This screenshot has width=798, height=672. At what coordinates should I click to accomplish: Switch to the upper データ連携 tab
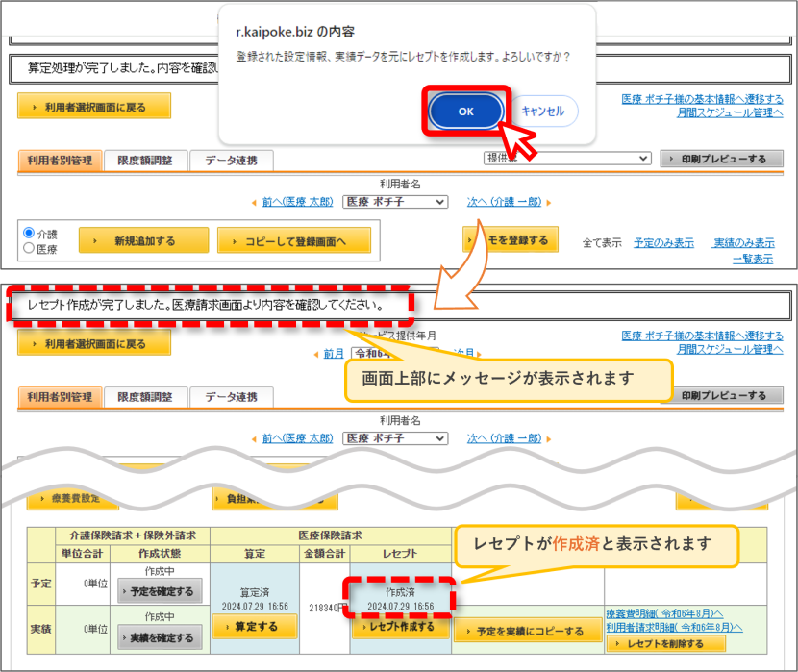coord(232,161)
